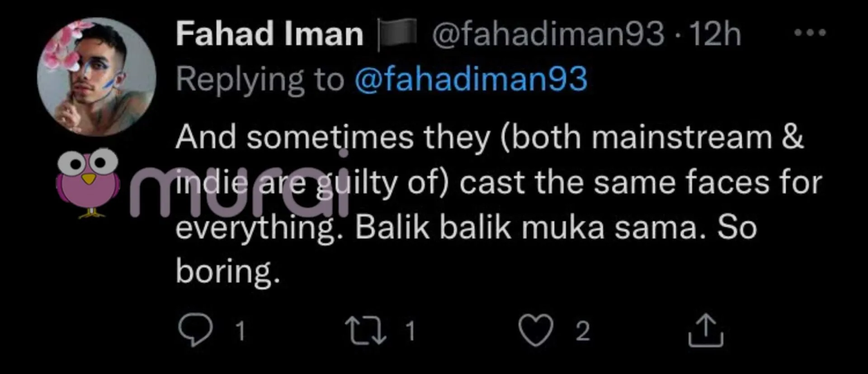Click the grey 'Replying to' label
This screenshot has height=374, width=868.
(x=260, y=79)
